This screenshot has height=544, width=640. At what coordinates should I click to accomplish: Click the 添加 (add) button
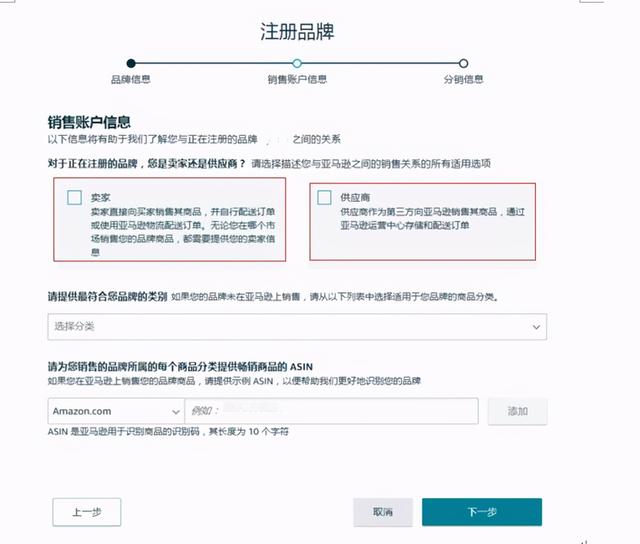(x=518, y=411)
